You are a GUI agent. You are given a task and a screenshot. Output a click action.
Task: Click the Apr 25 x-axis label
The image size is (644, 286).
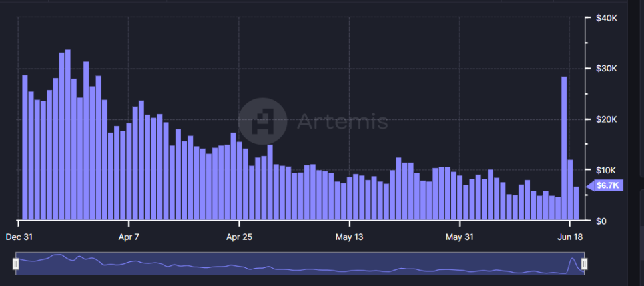click(x=239, y=237)
